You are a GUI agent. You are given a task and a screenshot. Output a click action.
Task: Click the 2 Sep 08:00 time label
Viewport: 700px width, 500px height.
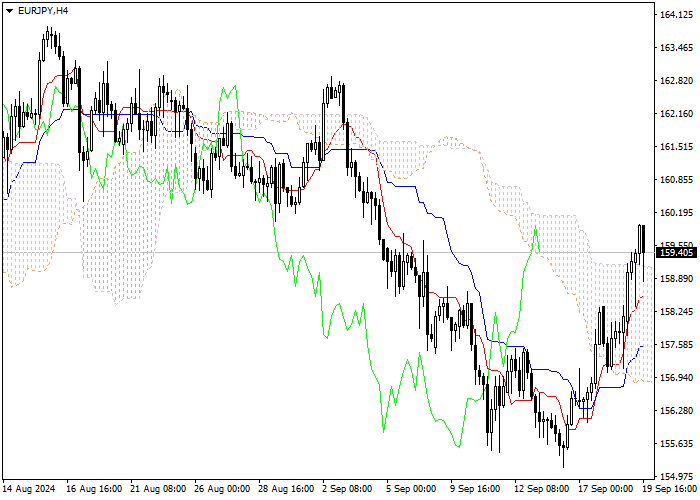(x=347, y=489)
